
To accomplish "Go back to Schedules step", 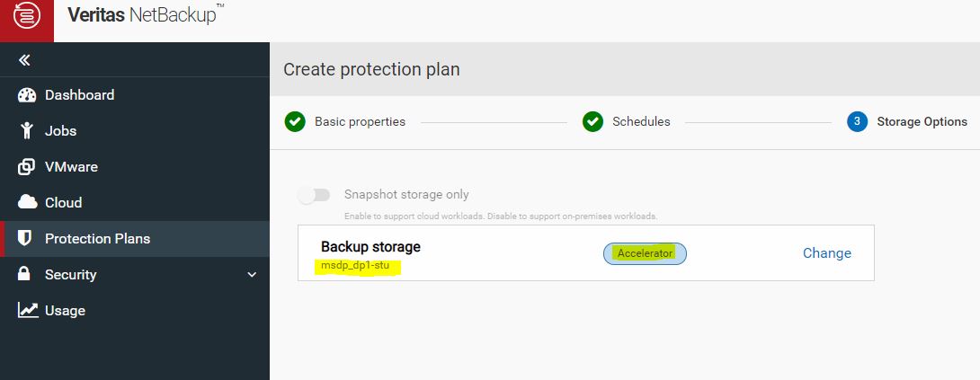I will pos(641,121).
